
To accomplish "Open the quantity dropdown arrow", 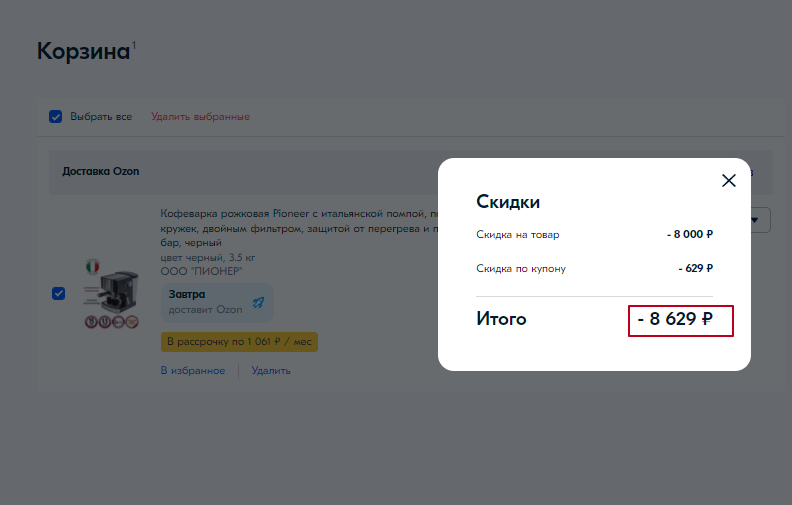I will coord(754,219).
